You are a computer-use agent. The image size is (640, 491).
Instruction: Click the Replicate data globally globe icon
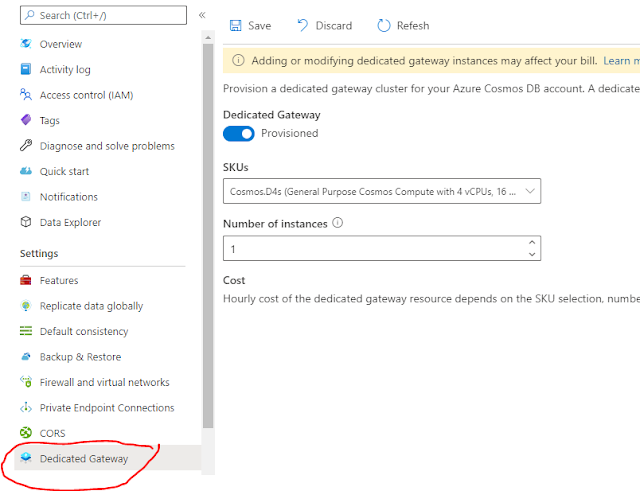pos(26,306)
